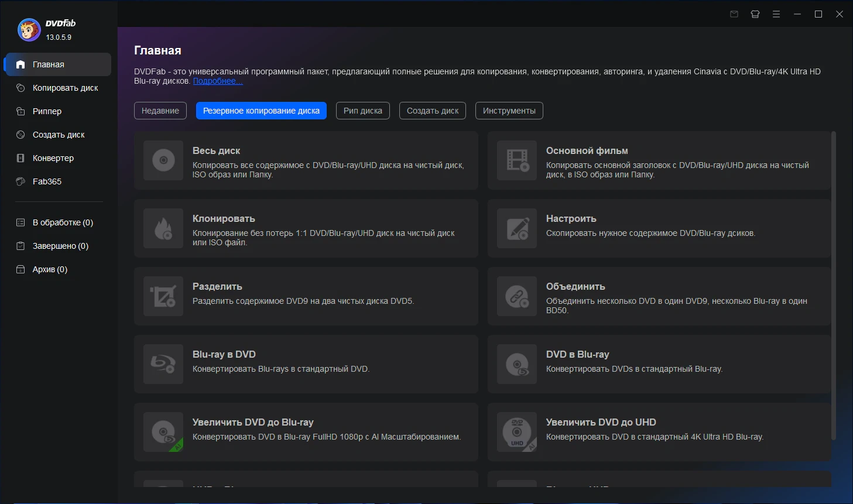The height and width of the screenshot is (504, 853).
Task: Click version number 13.0.5.9
Action: tap(59, 37)
